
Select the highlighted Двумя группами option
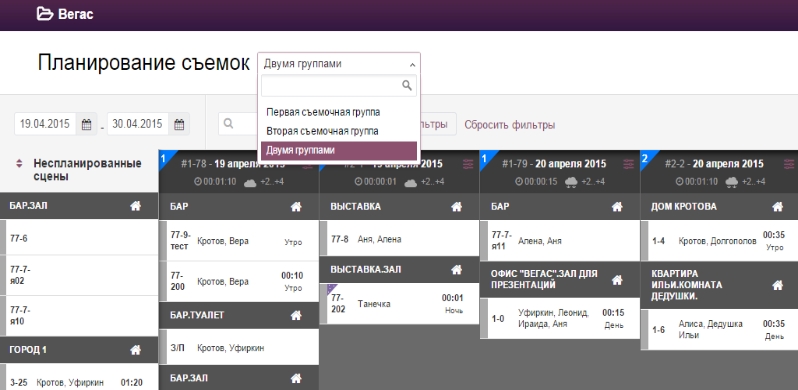point(338,151)
